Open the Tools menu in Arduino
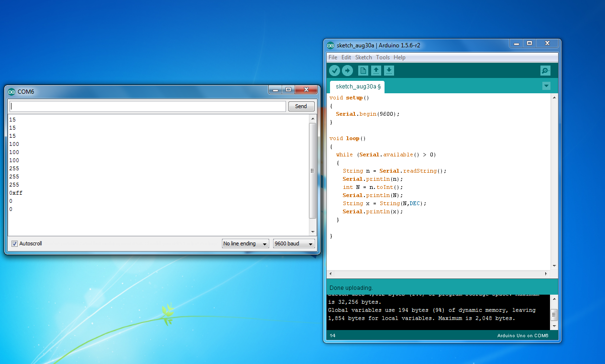 tap(383, 57)
